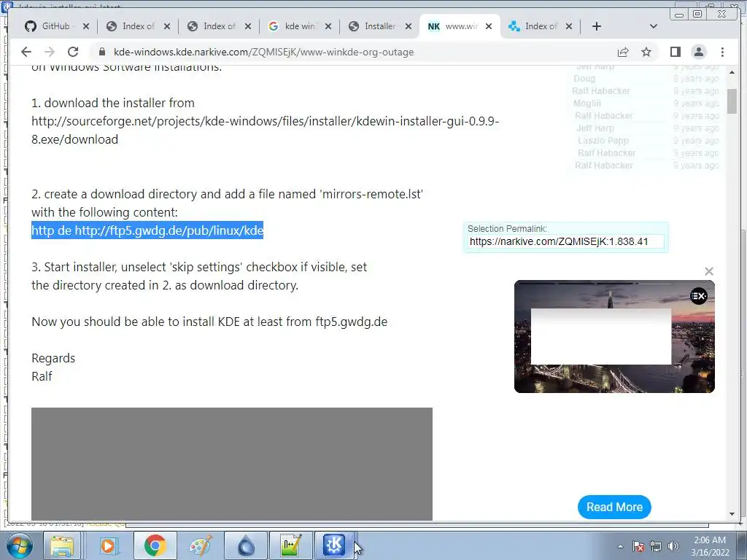Screen dimensions: 747x560
Task: Open the media player taskbar icon
Action: coord(108,545)
